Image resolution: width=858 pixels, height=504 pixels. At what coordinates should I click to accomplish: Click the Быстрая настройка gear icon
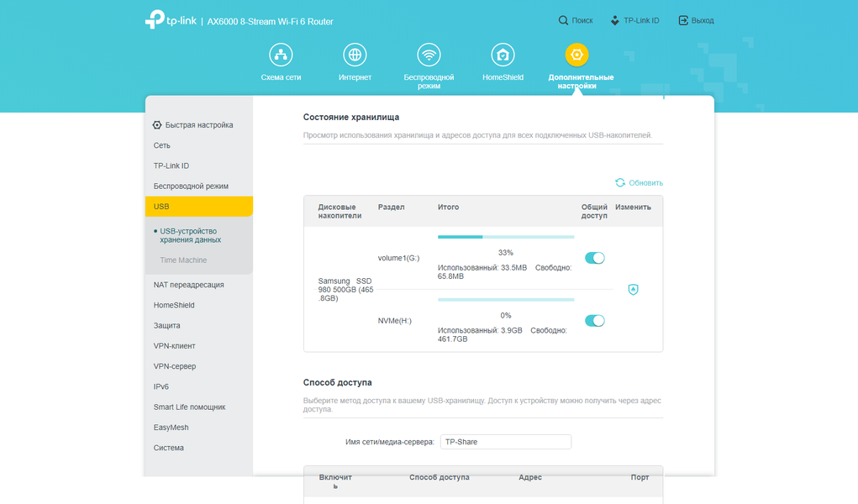[x=157, y=125]
